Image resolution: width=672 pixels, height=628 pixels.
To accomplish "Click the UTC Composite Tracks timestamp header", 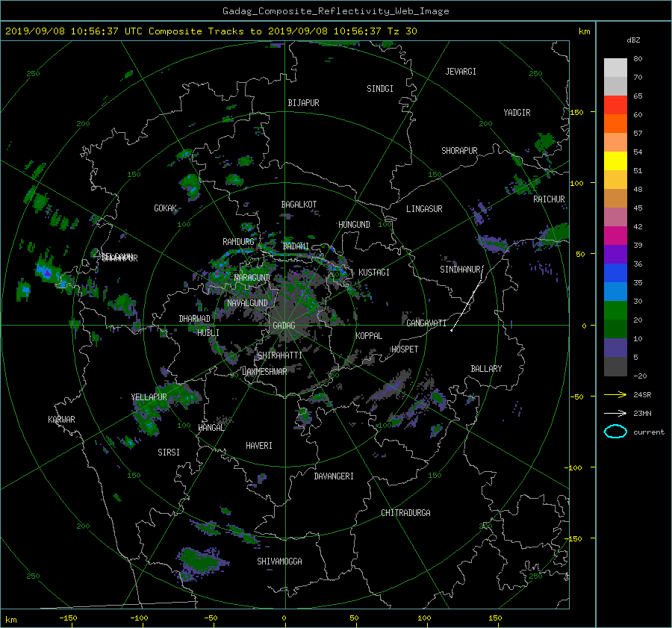I will tap(211, 31).
